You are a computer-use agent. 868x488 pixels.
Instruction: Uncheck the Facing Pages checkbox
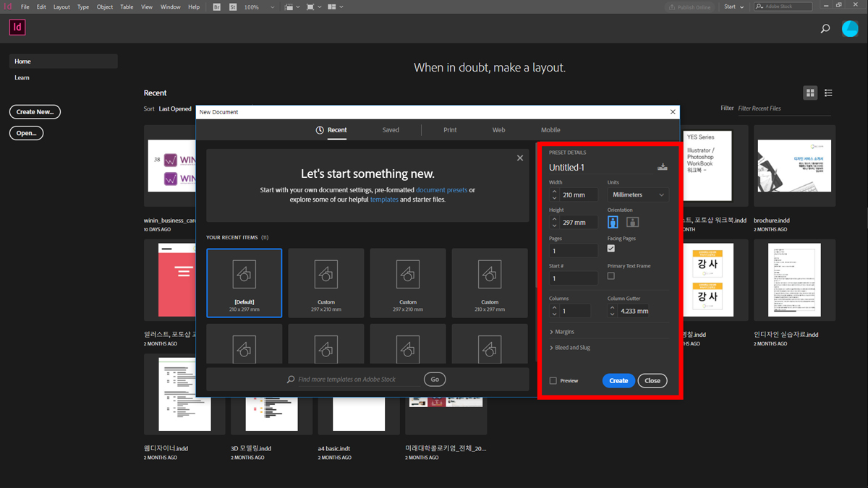coord(611,249)
